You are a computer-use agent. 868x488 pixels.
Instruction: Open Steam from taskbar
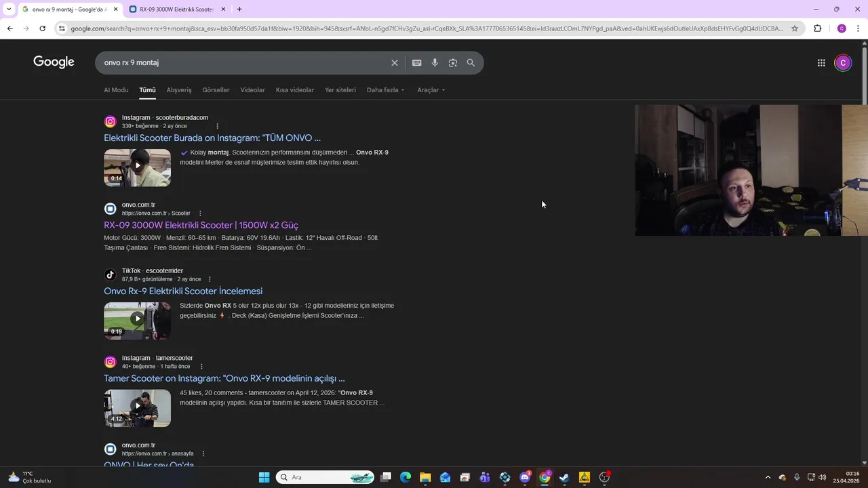click(564, 477)
